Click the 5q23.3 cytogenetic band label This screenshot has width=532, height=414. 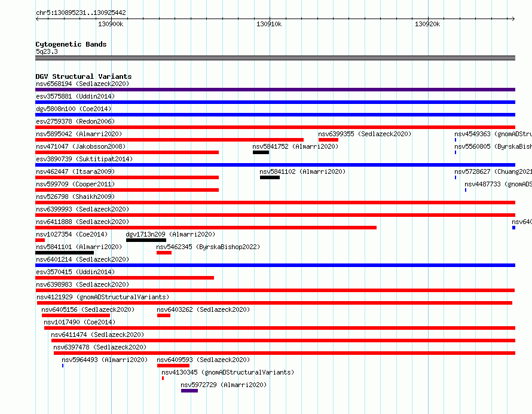47,51
